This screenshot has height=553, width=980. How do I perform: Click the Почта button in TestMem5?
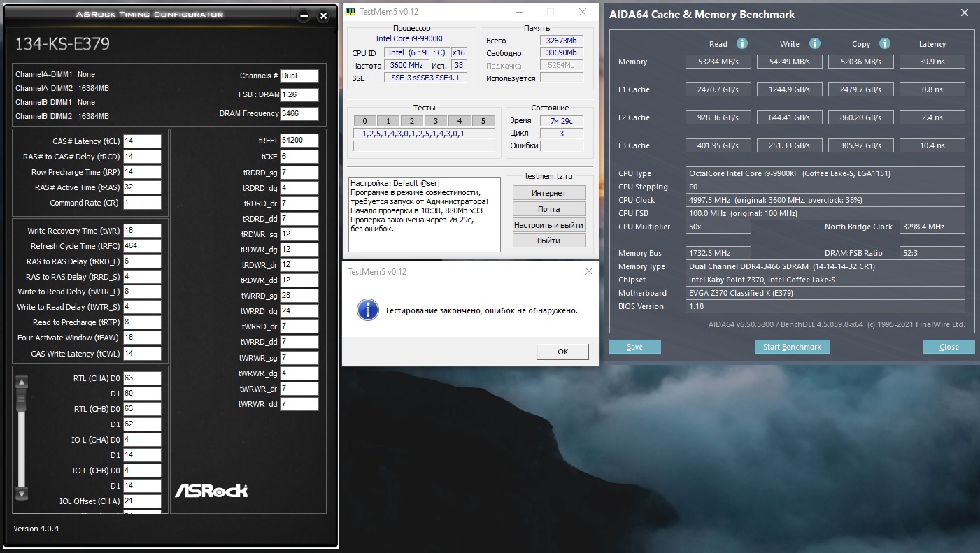tap(549, 209)
